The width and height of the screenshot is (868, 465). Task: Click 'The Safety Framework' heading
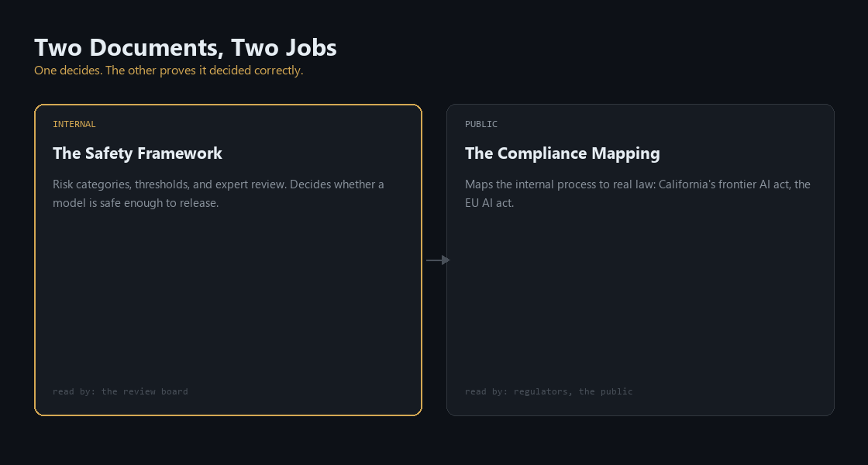tap(137, 153)
